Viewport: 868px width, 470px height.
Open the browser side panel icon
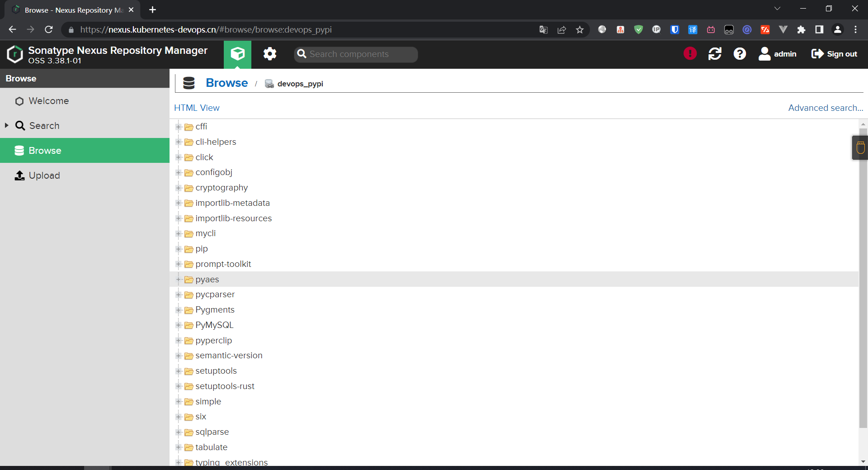819,30
